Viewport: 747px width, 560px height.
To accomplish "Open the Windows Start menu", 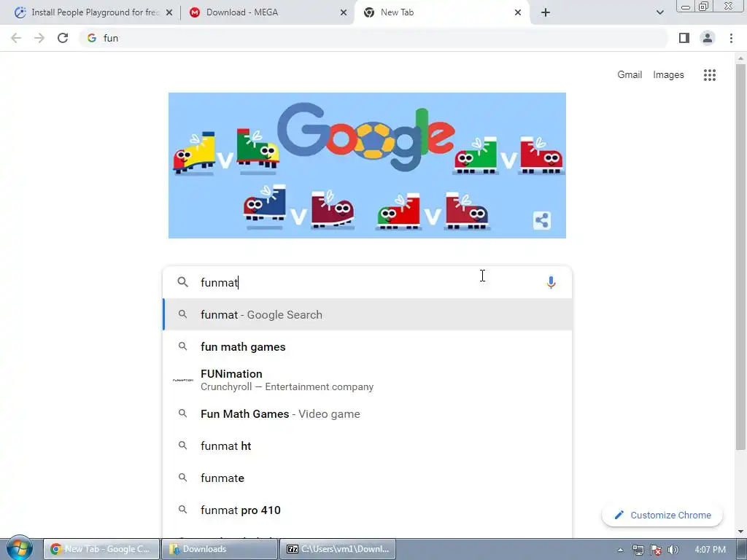I will (19, 548).
